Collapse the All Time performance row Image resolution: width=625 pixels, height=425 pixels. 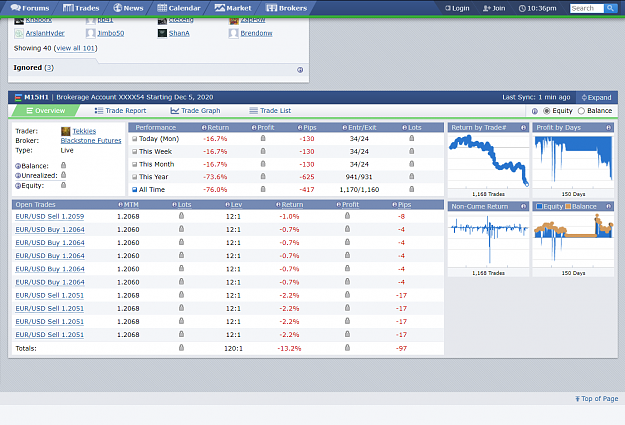(135, 189)
